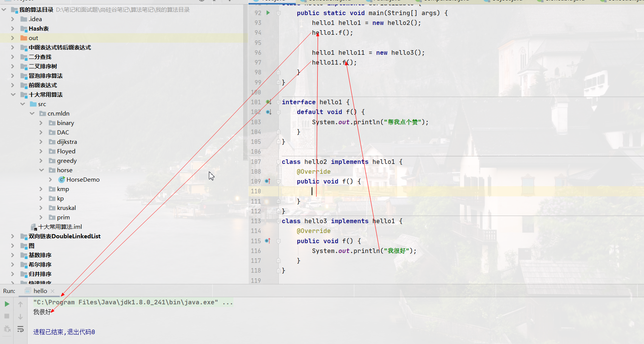
Task: Select the Floyed package
Action: [x=66, y=151]
